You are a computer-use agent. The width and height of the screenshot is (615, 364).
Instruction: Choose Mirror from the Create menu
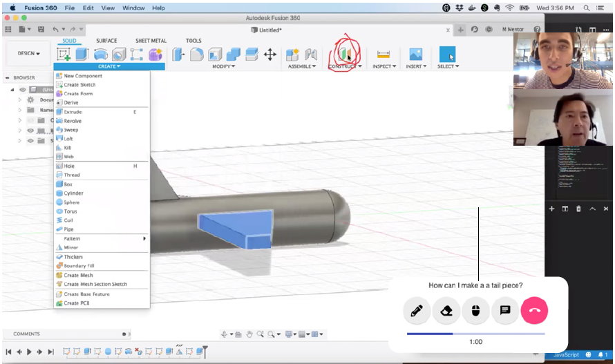coord(102,247)
